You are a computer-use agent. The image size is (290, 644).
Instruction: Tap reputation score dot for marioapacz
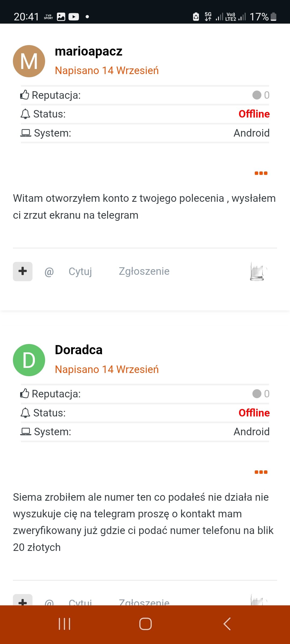[x=257, y=95]
